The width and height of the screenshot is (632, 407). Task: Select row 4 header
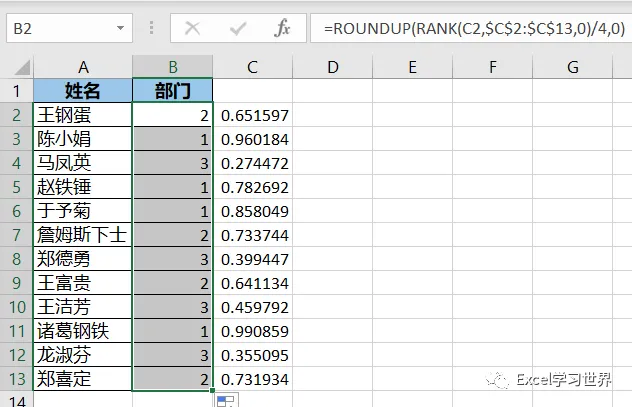pos(17,163)
